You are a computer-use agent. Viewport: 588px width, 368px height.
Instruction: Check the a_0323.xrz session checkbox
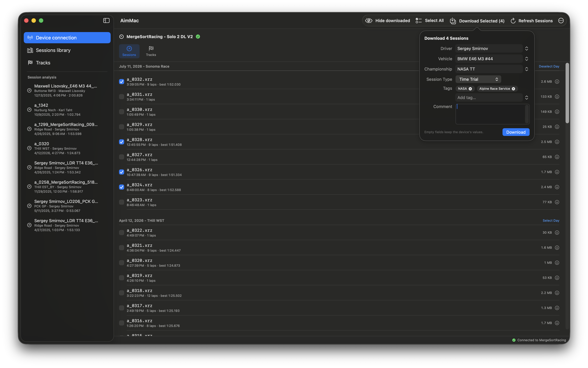coord(122,202)
